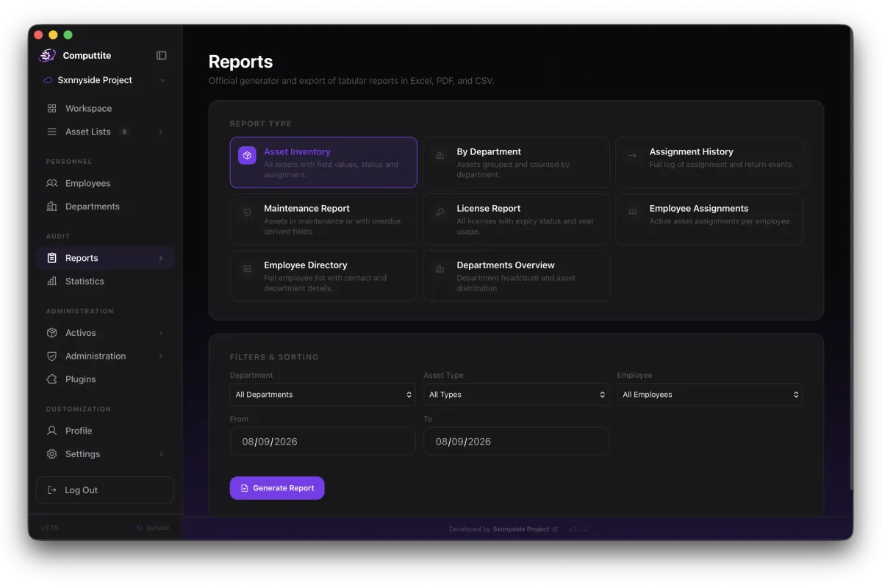The height and width of the screenshot is (588, 882).
Task: Expand the Activos submenu chevron
Action: 160,333
